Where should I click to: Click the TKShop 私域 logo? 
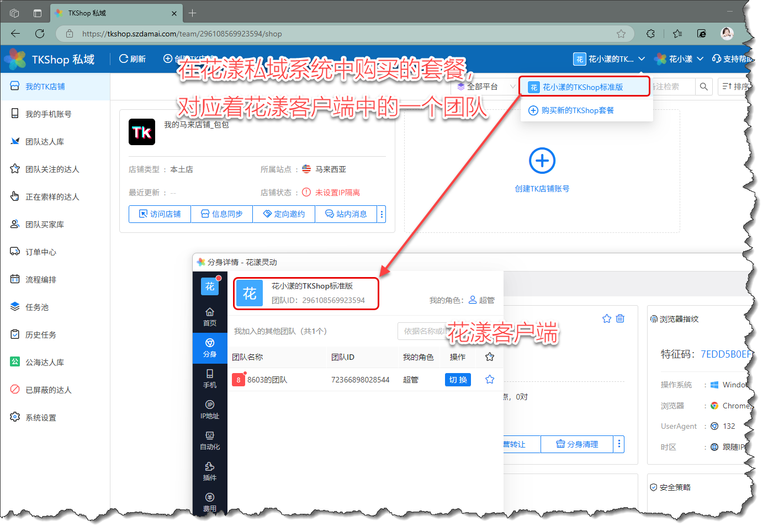(x=50, y=59)
